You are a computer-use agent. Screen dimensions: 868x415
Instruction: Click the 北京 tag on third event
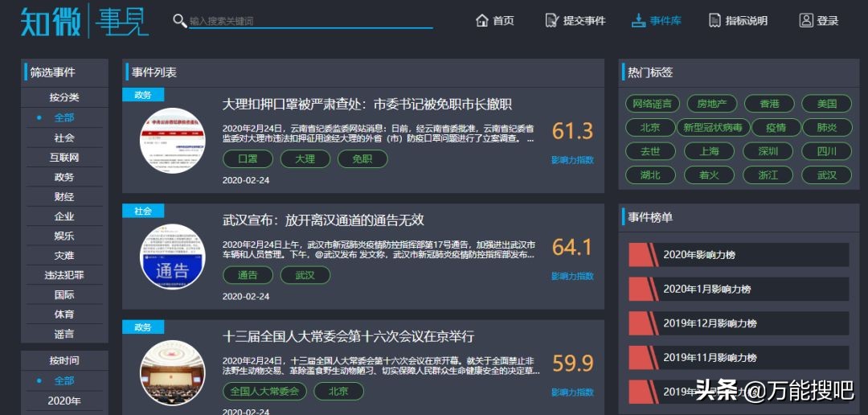tap(339, 391)
